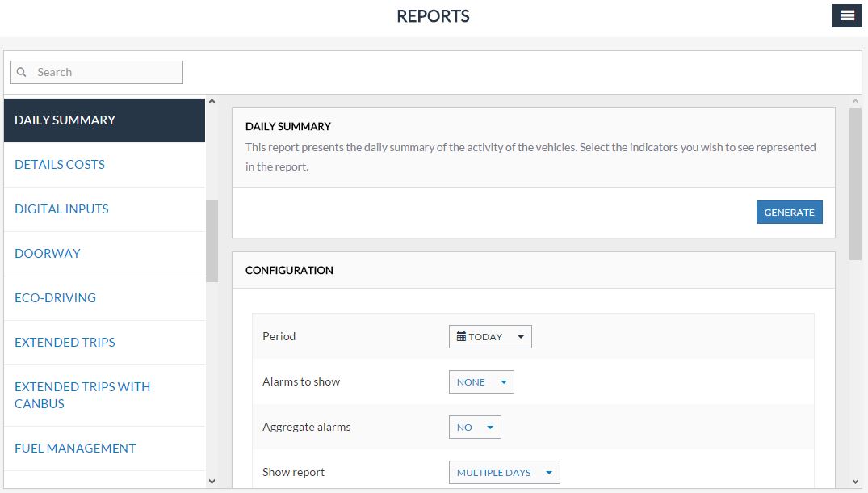
Task: Click the report list scrollbar thumb
Action: tap(212, 241)
